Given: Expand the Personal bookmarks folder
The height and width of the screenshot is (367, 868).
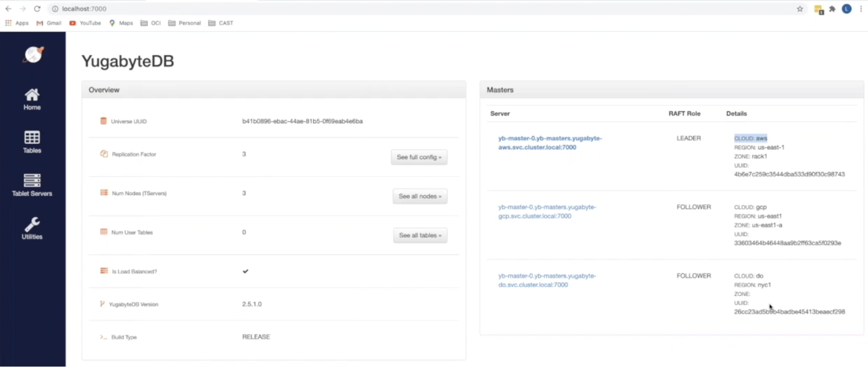Looking at the screenshot, I should pos(185,23).
